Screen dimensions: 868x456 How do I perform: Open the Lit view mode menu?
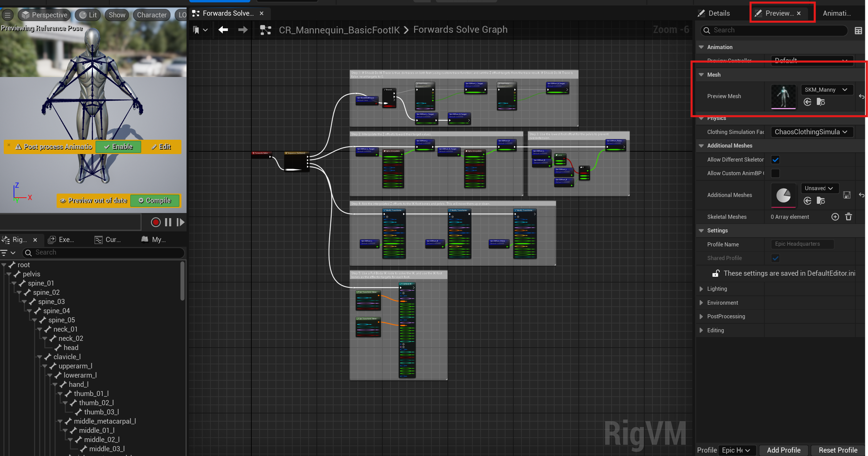tap(88, 15)
